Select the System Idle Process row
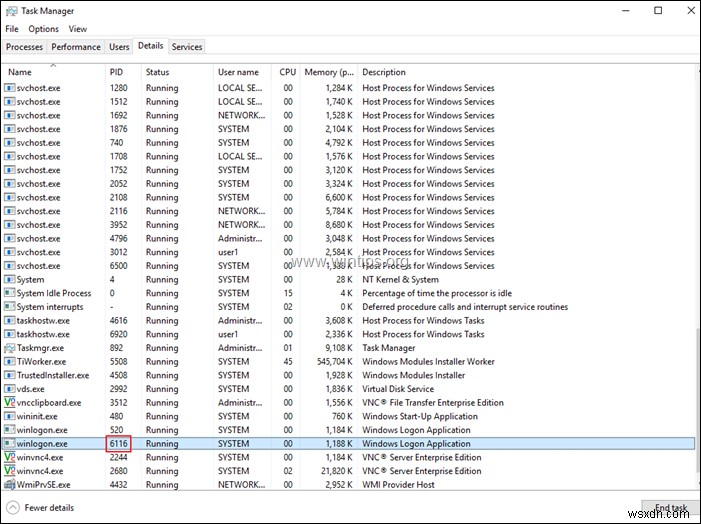This screenshot has width=701, height=524. tap(54, 294)
